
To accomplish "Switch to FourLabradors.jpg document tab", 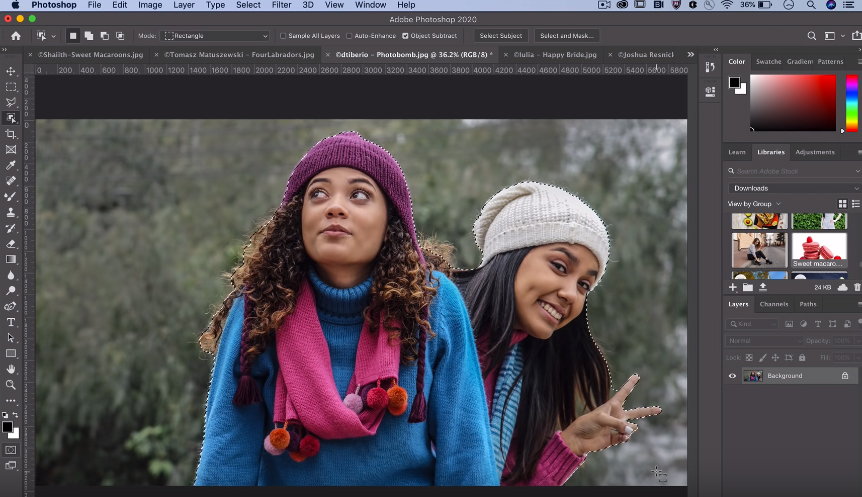I will click(x=239, y=54).
